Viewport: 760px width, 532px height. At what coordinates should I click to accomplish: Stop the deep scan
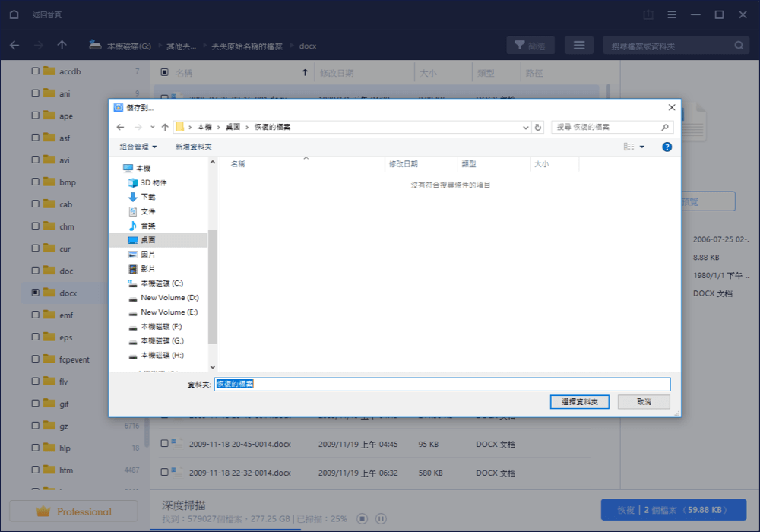pos(362,519)
